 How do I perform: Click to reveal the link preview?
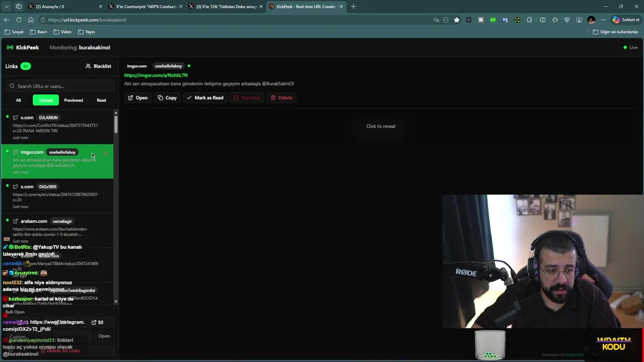[x=380, y=126]
